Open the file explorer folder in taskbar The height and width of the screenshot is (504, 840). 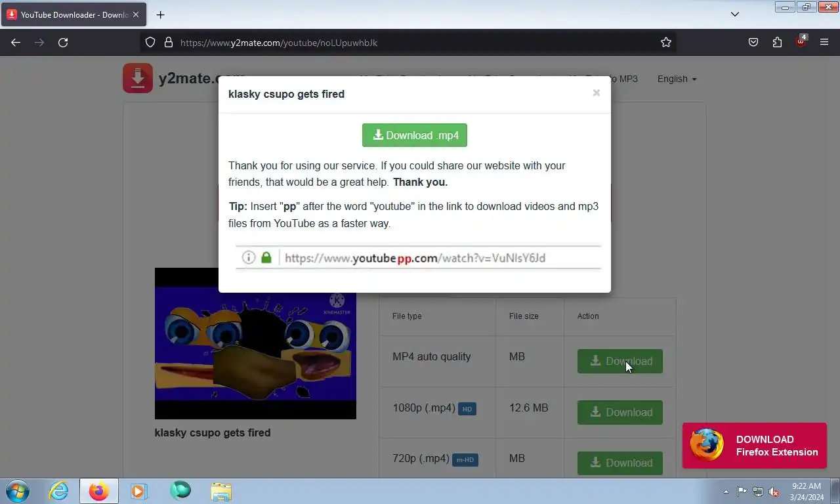point(221,491)
